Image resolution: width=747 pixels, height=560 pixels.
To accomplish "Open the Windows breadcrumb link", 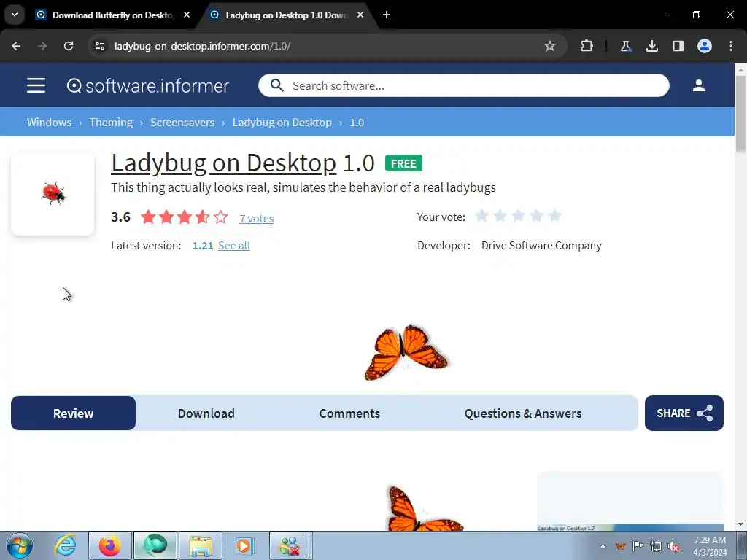I will tap(49, 122).
